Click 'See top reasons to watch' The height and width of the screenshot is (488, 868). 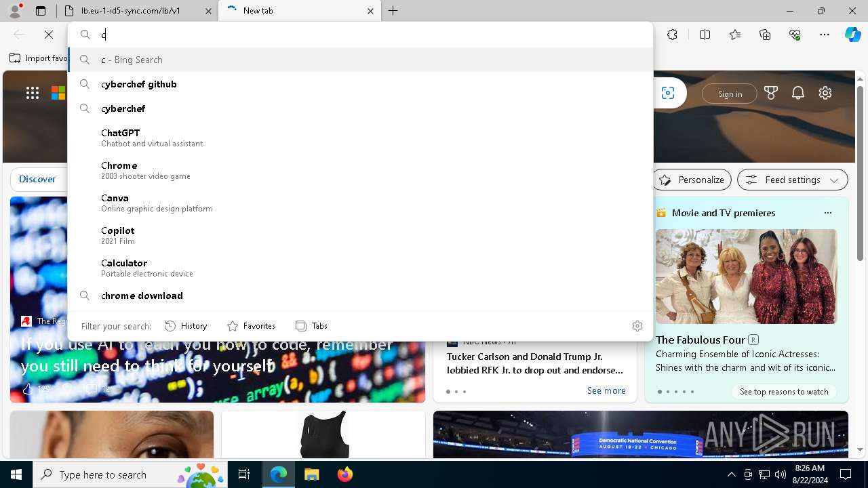click(784, 391)
